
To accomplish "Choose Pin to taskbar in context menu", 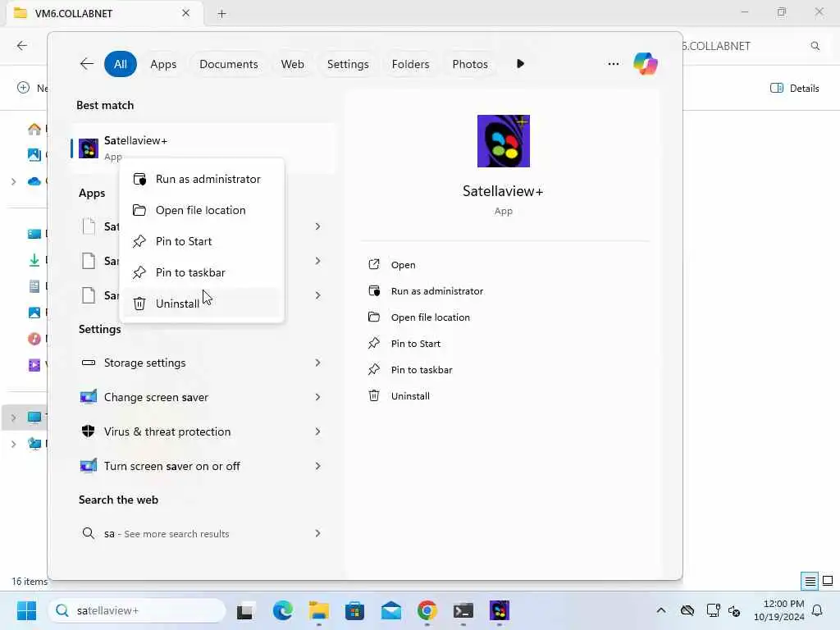I will [202, 272].
